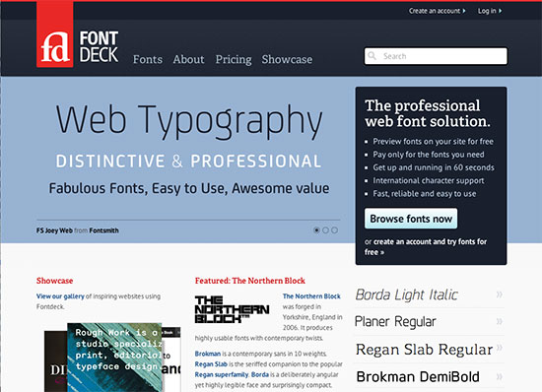Click the arrow beside Log in

(x=500, y=11)
